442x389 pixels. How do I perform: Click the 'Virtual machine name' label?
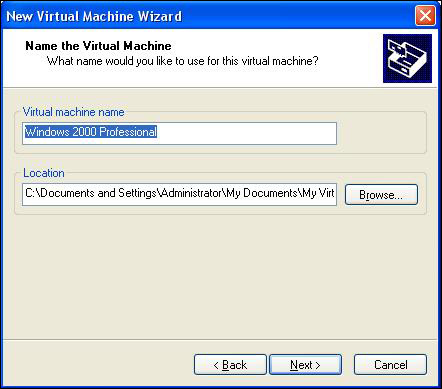[73, 112]
